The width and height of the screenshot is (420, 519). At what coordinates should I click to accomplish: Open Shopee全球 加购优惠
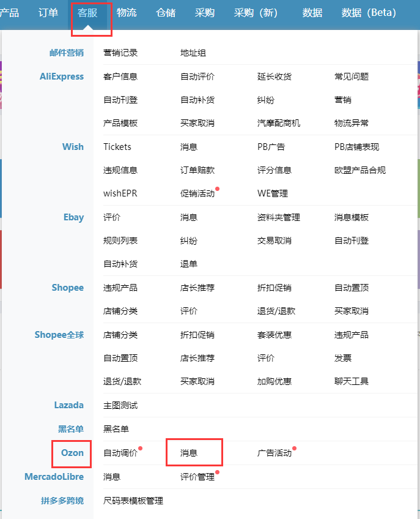coord(274,381)
